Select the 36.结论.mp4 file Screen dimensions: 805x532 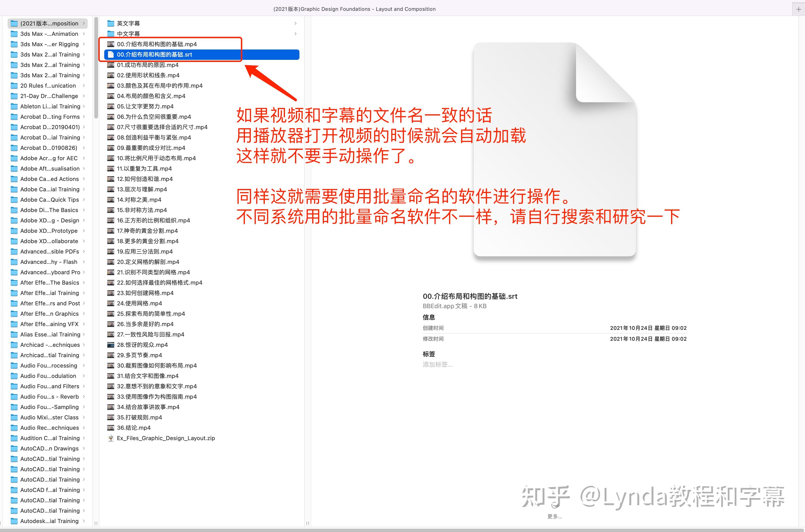(x=133, y=427)
